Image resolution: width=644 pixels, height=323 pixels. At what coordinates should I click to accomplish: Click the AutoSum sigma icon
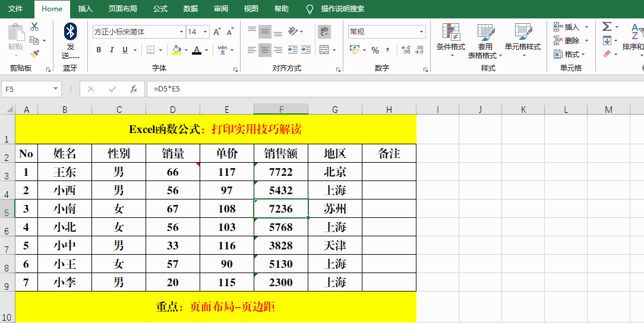[607, 27]
